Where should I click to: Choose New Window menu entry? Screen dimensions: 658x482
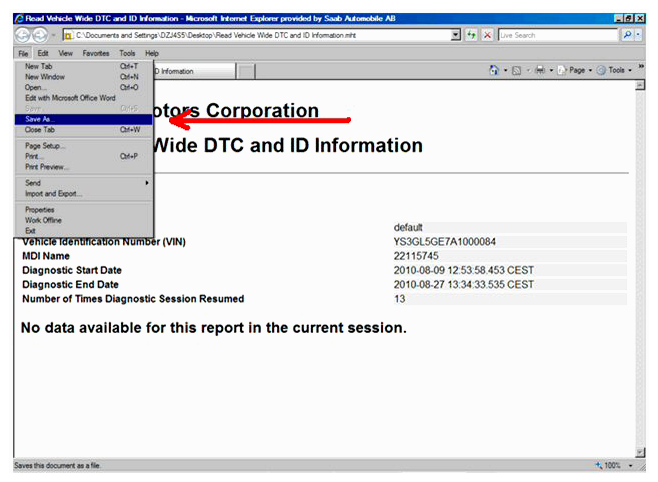[x=84, y=77]
